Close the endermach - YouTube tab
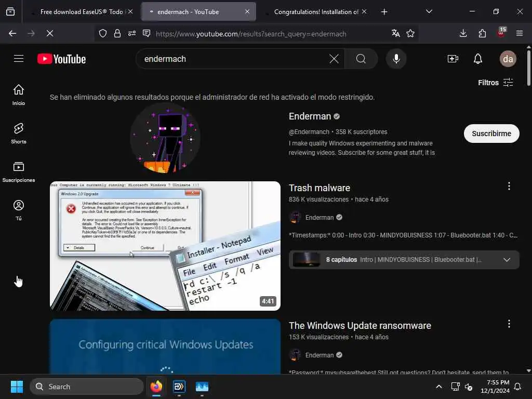Image resolution: width=532 pixels, height=399 pixels. point(247,11)
